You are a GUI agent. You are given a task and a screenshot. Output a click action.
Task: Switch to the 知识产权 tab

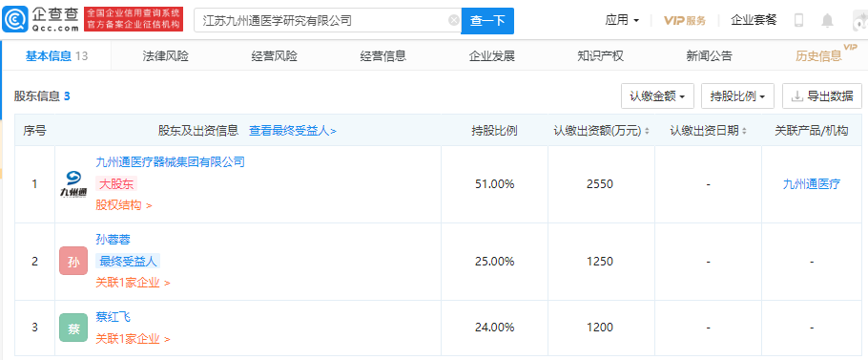point(600,56)
